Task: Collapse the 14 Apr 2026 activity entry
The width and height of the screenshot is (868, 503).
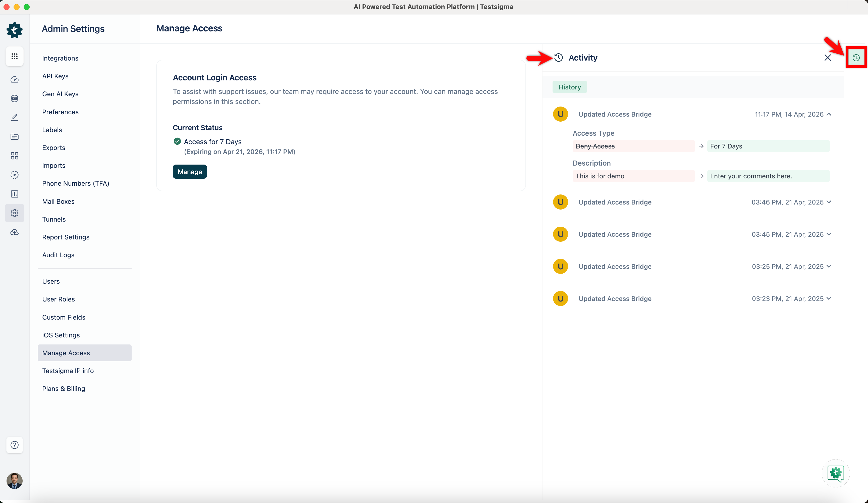Action: [829, 114]
